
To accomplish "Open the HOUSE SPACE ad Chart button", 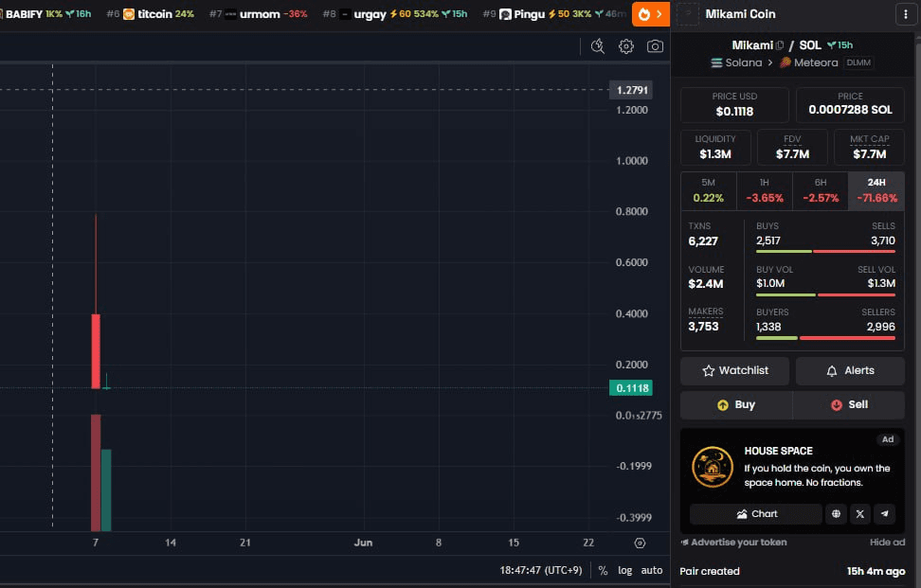I will pyautogui.click(x=756, y=514).
